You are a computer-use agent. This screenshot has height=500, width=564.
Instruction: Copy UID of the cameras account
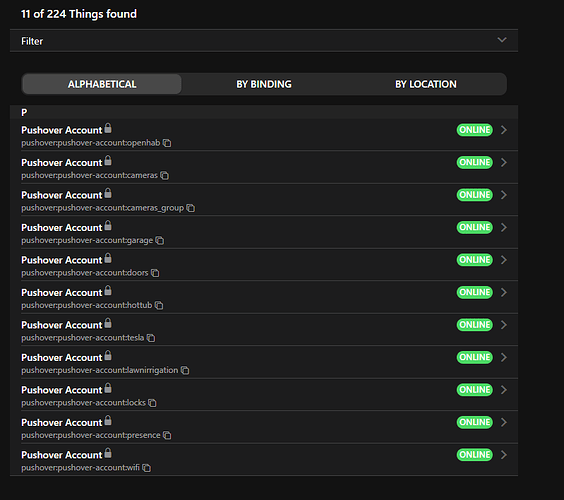[x=164, y=176]
